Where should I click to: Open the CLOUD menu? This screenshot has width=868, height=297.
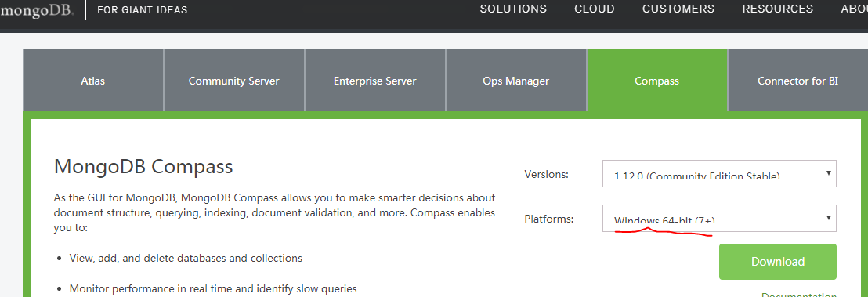[x=595, y=9]
